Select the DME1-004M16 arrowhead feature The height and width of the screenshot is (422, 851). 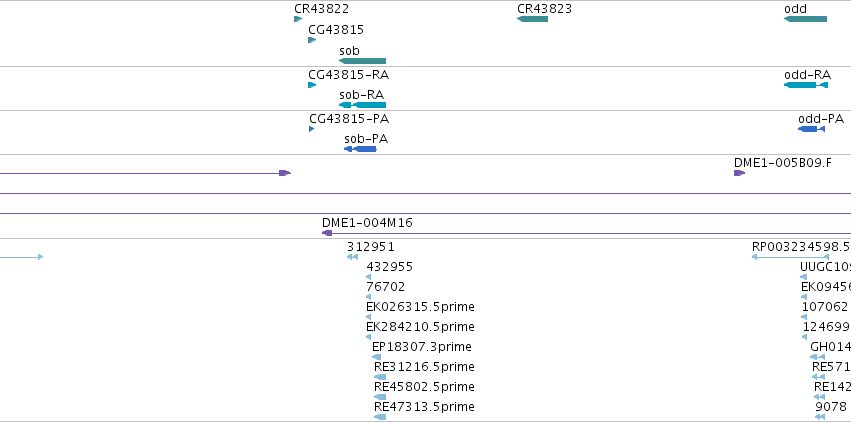pyautogui.click(x=327, y=233)
